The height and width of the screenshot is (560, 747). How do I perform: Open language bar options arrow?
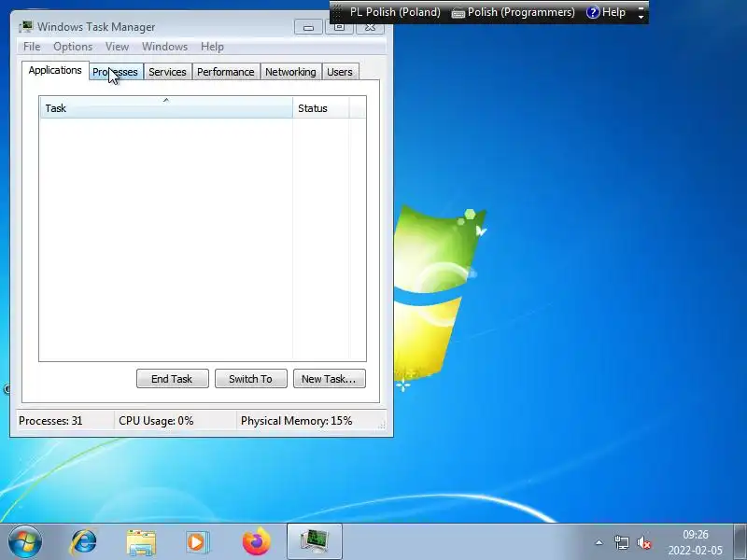tap(641, 17)
